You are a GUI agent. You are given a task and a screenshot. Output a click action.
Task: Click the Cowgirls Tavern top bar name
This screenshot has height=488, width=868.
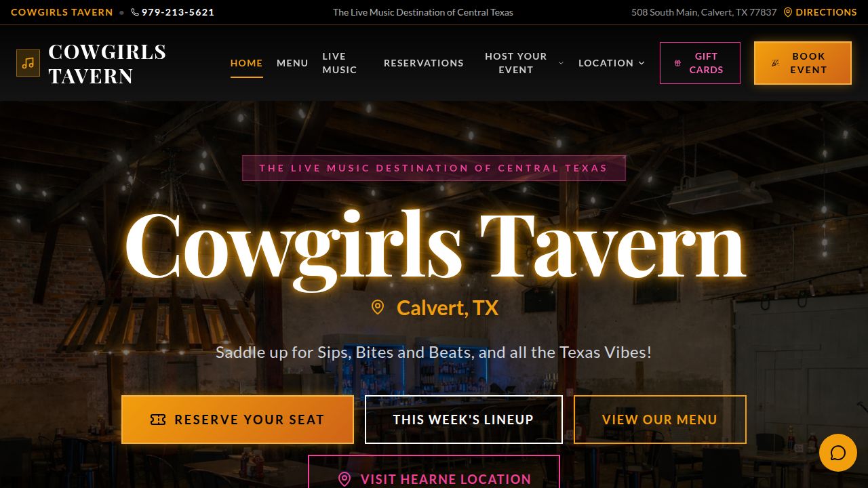62,12
